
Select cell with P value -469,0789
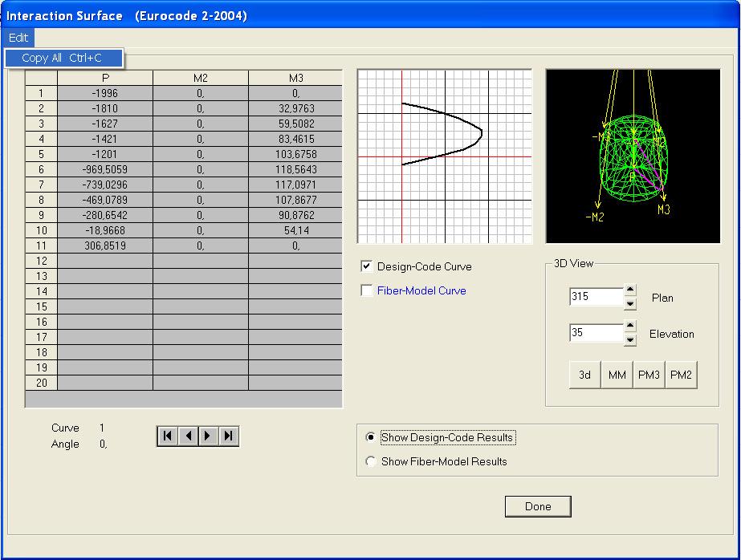[105, 200]
